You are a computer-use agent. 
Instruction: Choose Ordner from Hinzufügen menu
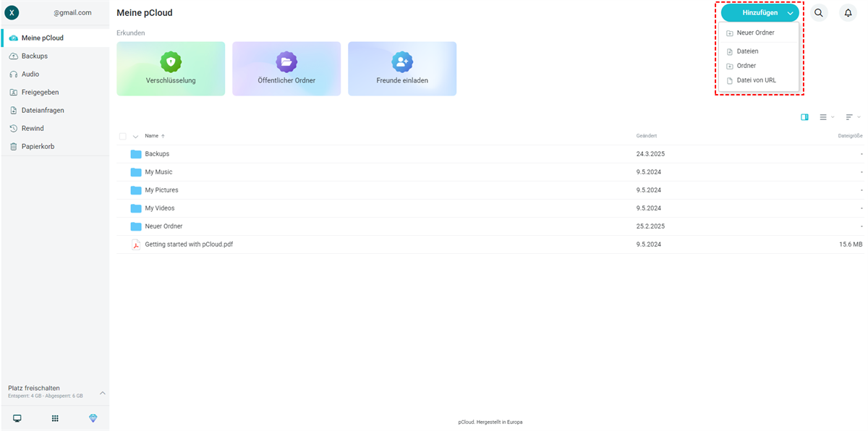(x=759, y=66)
